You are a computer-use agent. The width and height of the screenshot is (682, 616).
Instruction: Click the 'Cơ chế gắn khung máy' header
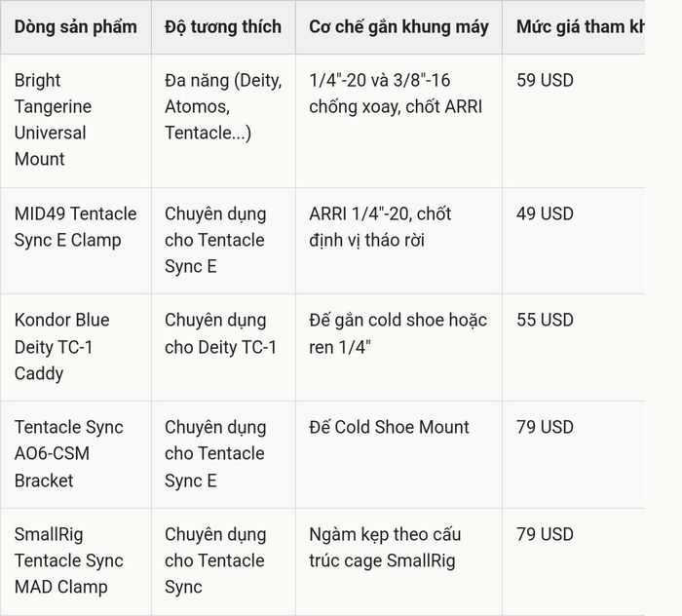[x=398, y=27]
